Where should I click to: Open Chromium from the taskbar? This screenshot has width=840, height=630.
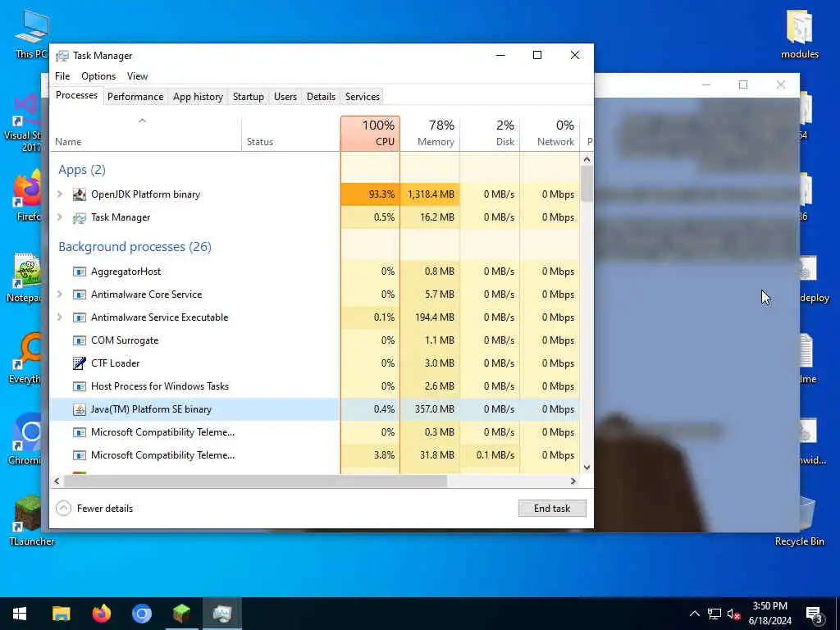coord(142,614)
